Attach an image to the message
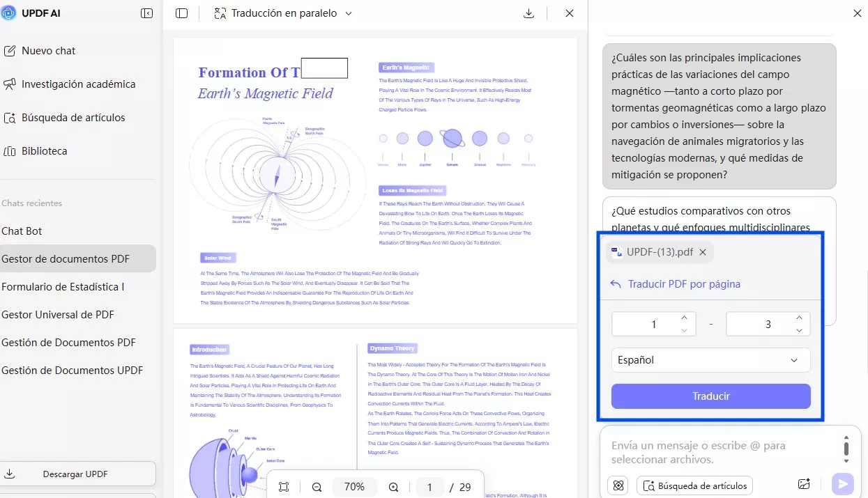 [x=804, y=484]
